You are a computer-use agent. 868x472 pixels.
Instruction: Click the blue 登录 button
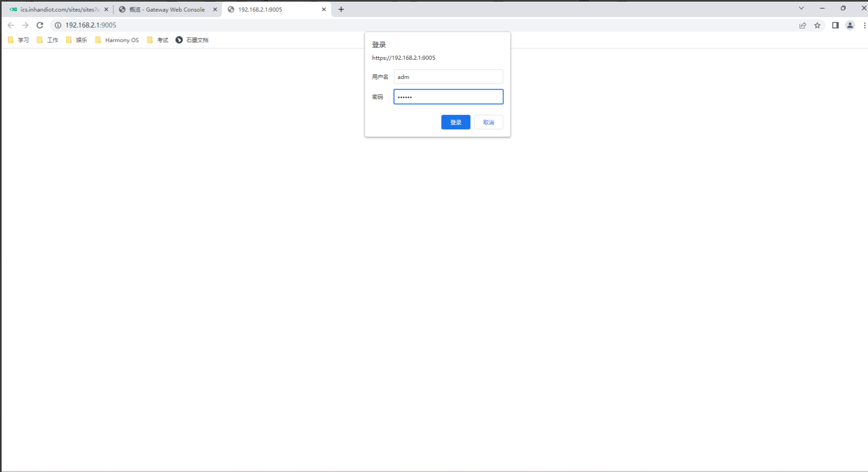[455, 122]
